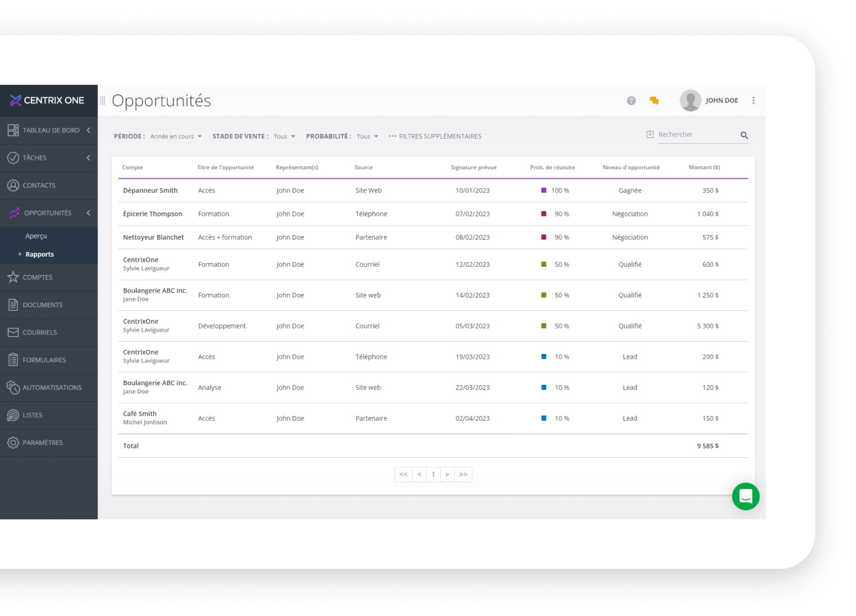The width and height of the screenshot is (856, 616).
Task: Open the Probabilité filter dropdown
Action: 367,136
